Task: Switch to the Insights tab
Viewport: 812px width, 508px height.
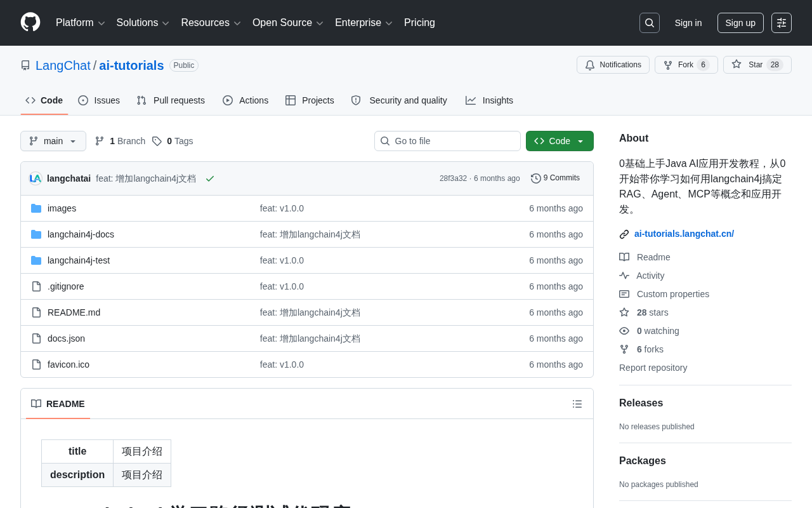Action: click(x=489, y=100)
